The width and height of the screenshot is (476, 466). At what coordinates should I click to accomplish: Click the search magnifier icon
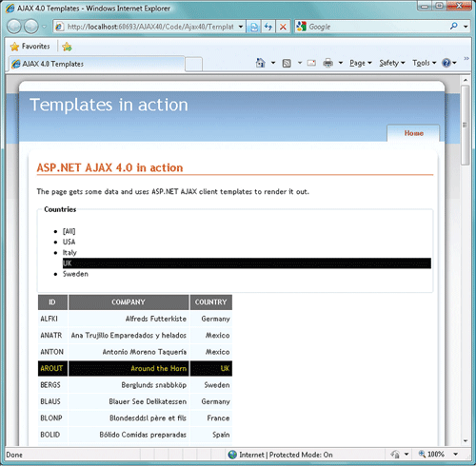454,27
